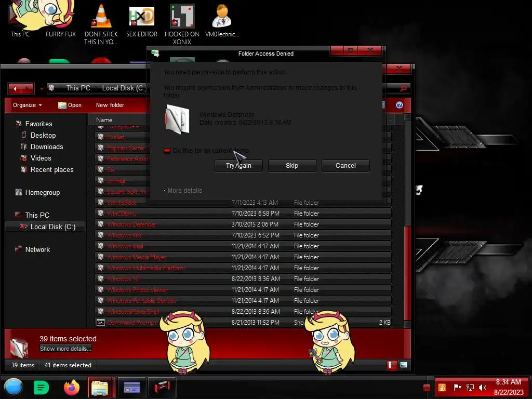Select This PC in the navigation pane
Viewport: 532px width, 399px height.
point(33,215)
